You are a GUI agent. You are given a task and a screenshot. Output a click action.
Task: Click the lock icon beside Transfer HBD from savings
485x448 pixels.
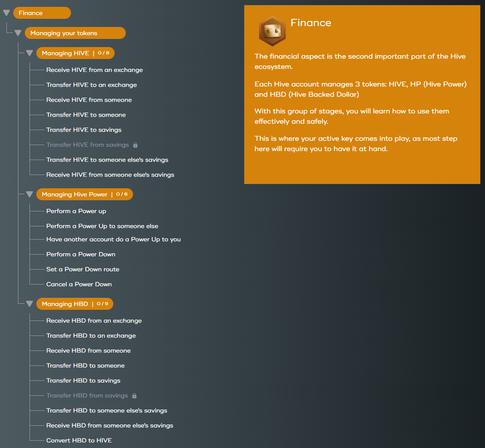(134, 396)
